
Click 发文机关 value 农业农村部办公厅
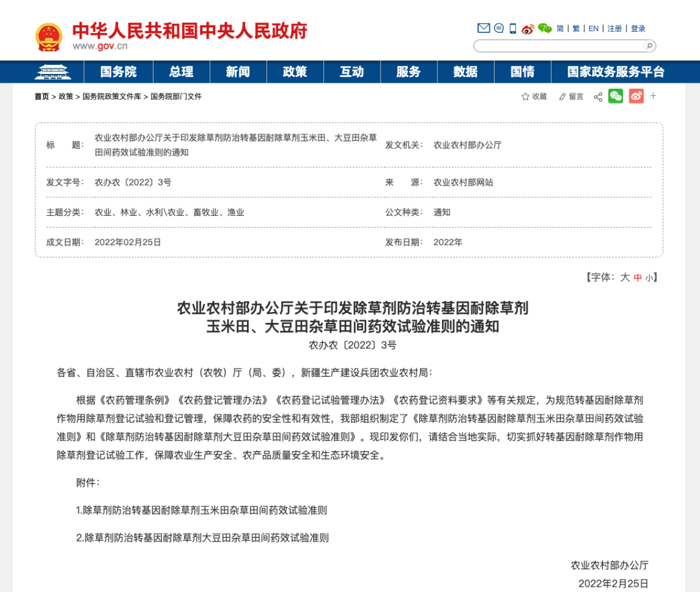pyautogui.click(x=467, y=145)
